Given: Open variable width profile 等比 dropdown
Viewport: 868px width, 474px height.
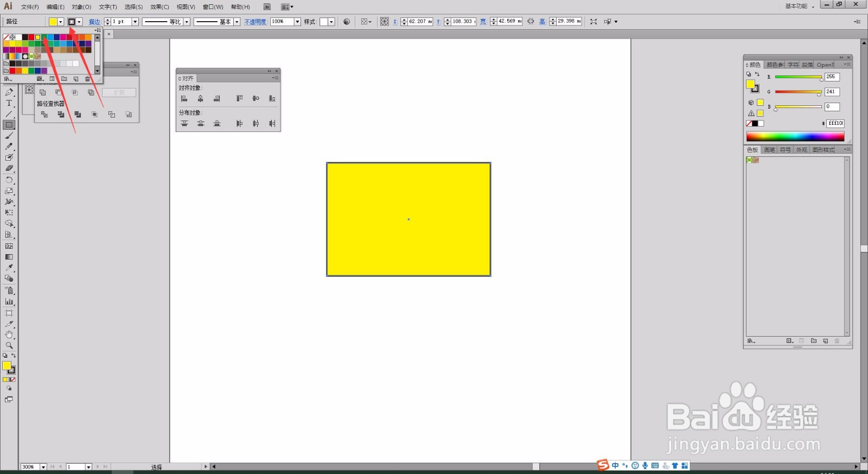Looking at the screenshot, I should coord(187,22).
